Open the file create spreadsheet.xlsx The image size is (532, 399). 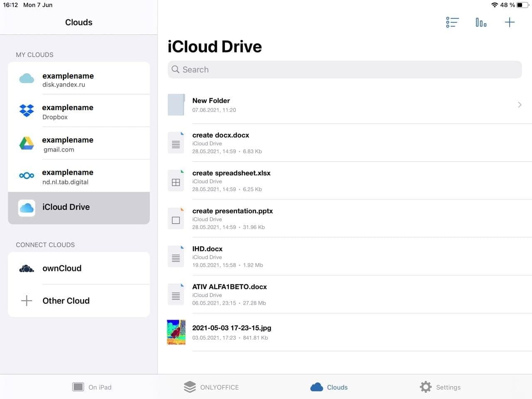tap(231, 173)
